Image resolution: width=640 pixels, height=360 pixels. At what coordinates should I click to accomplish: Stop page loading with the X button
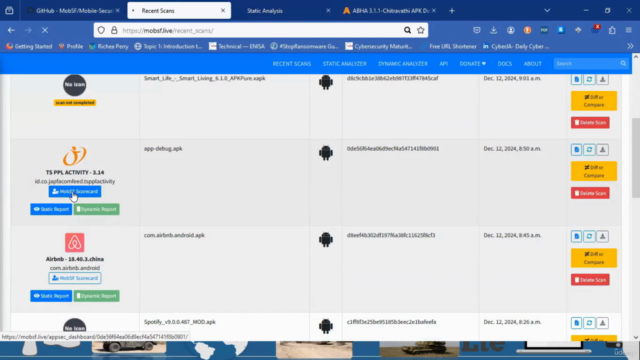[x=45, y=30]
